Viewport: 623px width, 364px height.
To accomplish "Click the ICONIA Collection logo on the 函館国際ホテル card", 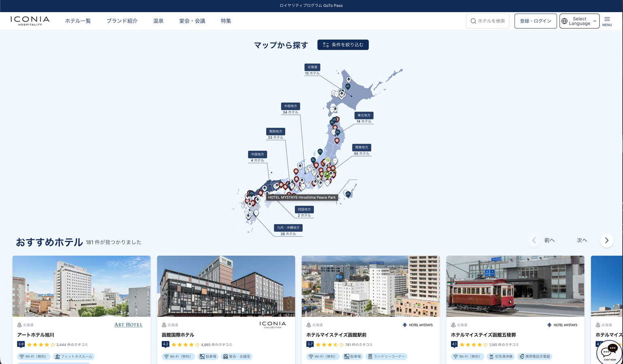I will 273,325.
